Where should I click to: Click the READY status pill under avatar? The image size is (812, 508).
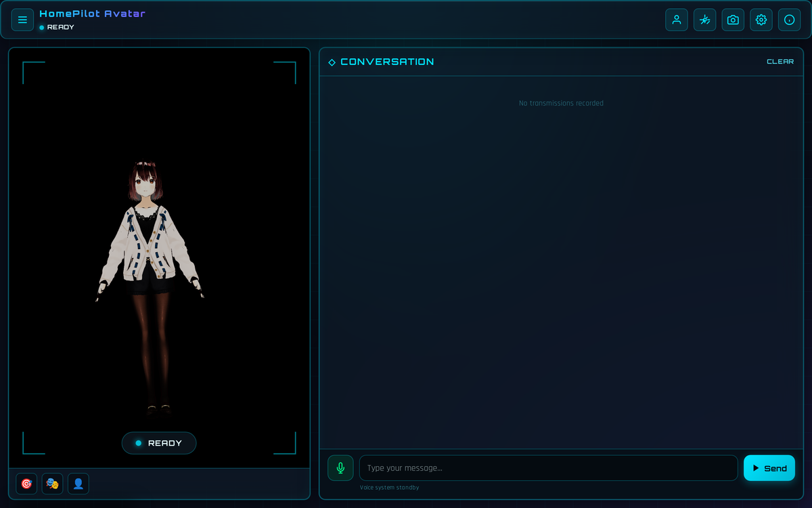pos(159,443)
